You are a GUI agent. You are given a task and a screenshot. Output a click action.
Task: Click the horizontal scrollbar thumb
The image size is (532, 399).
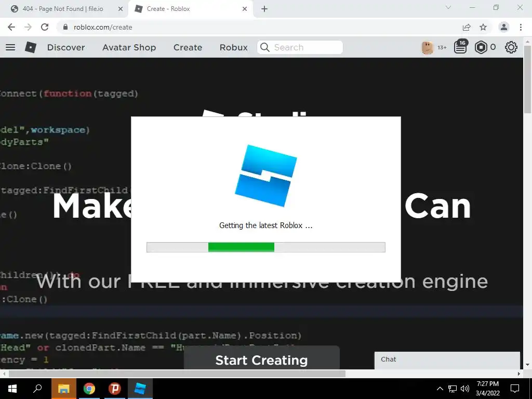click(x=177, y=374)
